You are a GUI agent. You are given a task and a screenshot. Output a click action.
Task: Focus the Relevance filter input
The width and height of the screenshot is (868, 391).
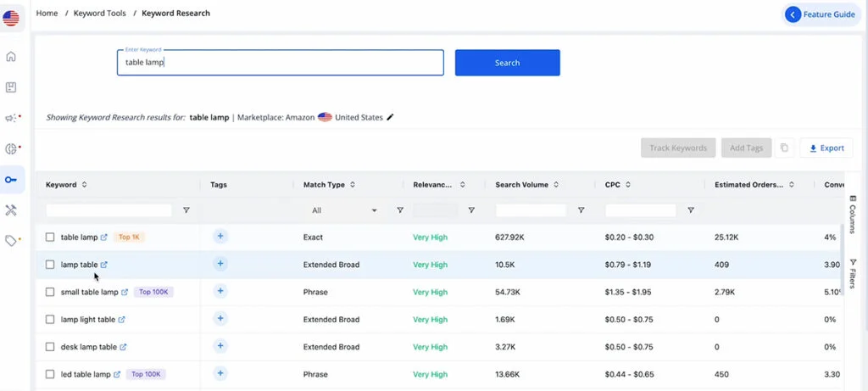(x=436, y=210)
